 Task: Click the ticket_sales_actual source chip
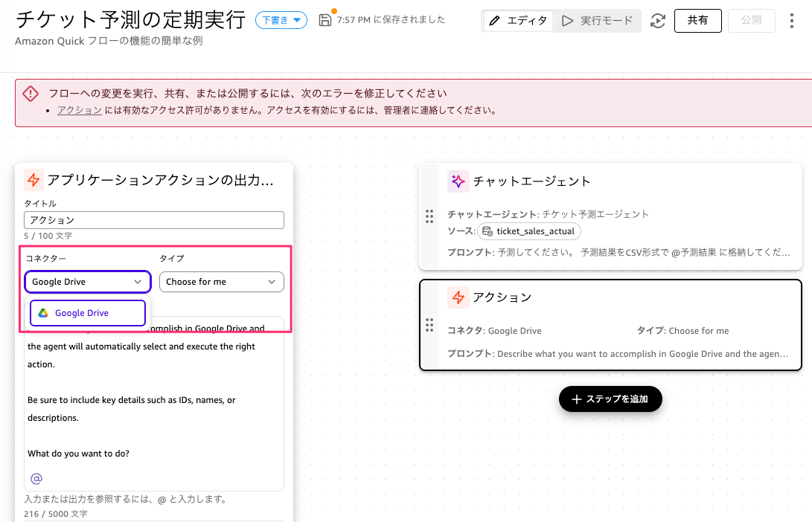click(x=529, y=231)
